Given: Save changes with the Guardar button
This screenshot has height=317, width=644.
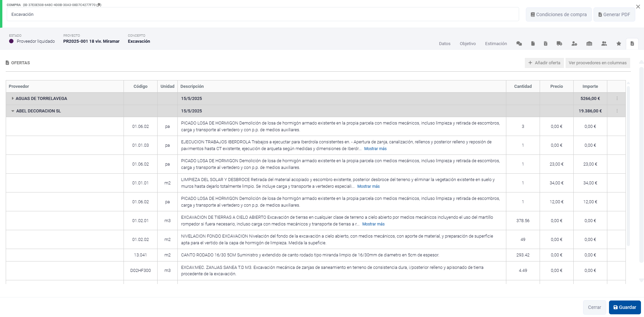Looking at the screenshot, I should click(x=624, y=307).
